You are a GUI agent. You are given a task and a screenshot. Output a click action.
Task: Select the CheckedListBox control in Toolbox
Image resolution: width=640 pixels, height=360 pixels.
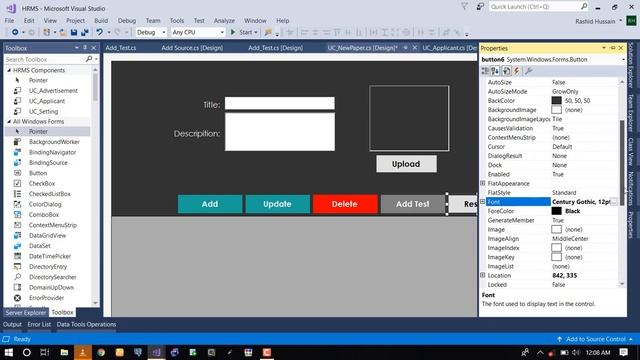48,194
